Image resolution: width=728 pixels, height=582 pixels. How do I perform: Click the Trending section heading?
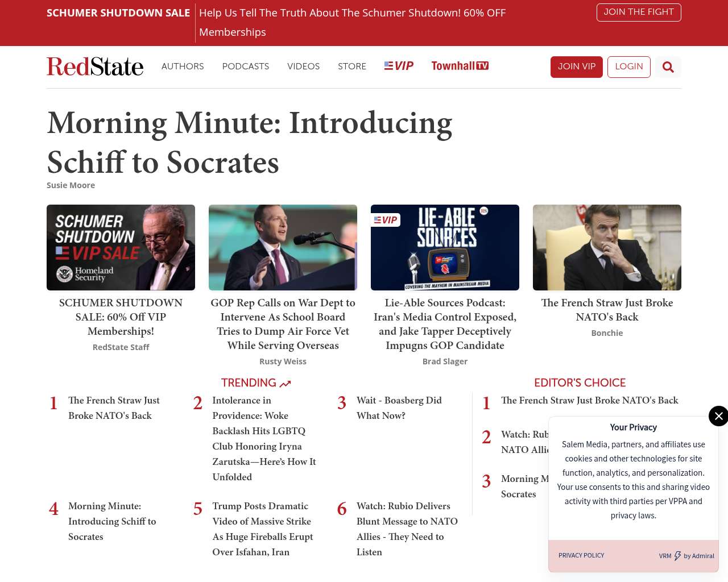click(x=249, y=383)
